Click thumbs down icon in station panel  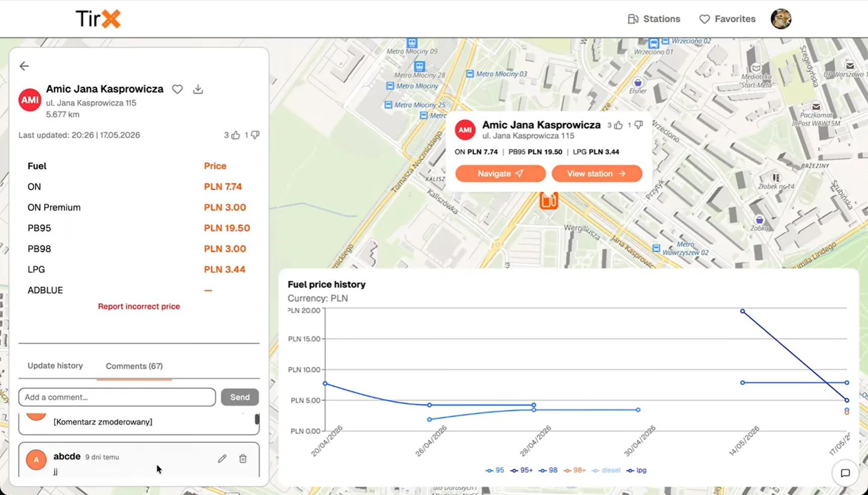click(255, 135)
